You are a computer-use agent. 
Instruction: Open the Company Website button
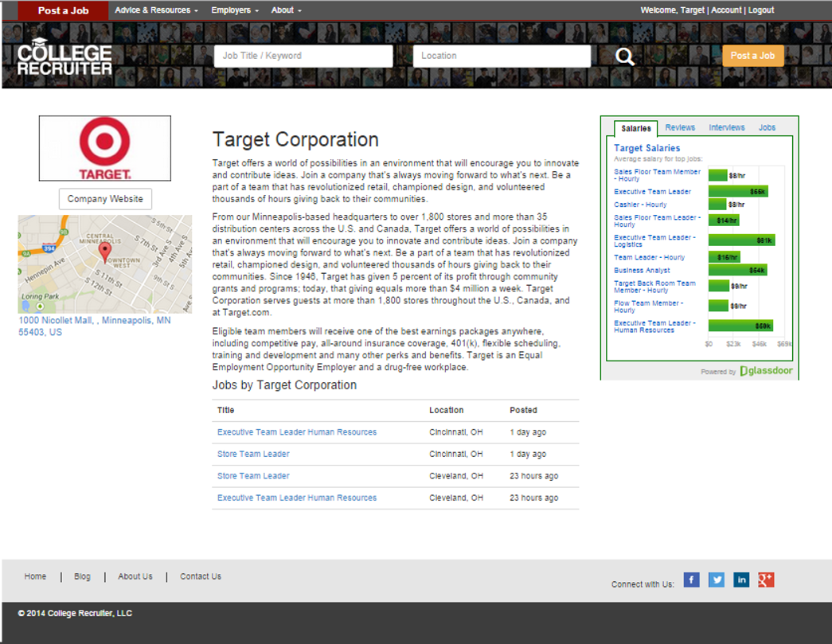105,199
